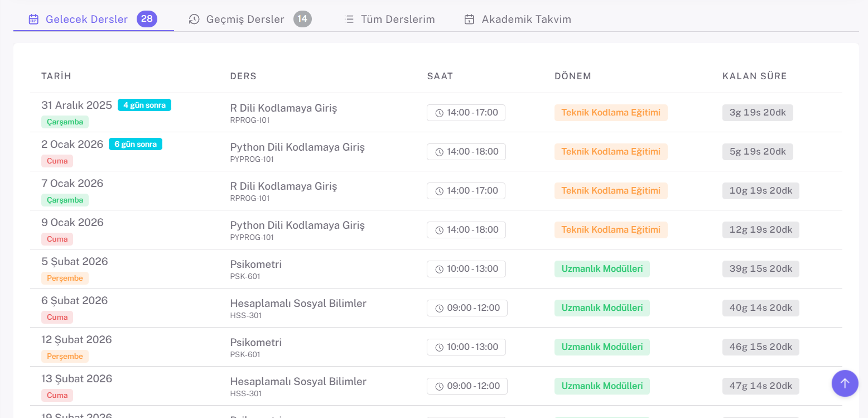Click the Uzmanlık Modülleri tag for 12 Şubat
Screen dimensions: 868x418
point(601,347)
